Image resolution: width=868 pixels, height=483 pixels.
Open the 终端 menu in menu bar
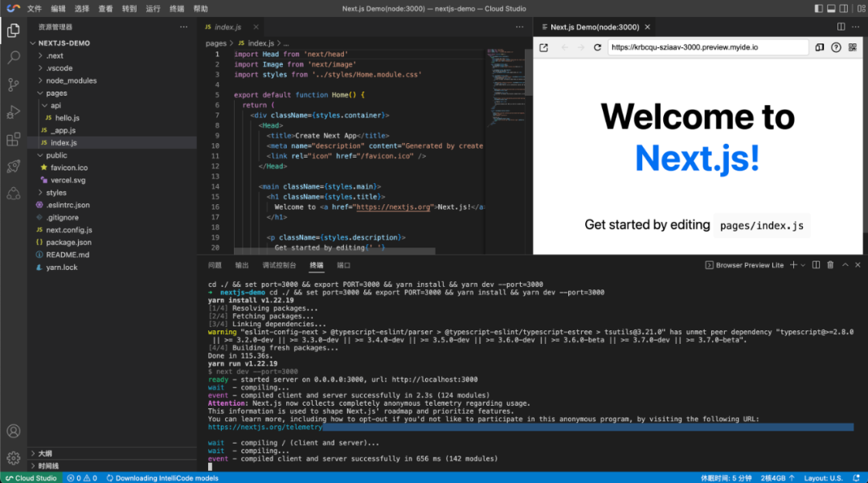177,9
